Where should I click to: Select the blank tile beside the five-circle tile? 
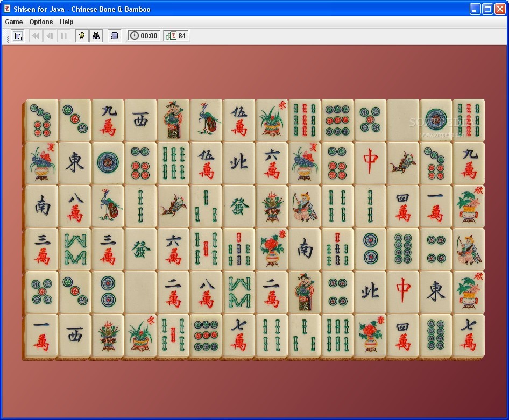click(403, 120)
